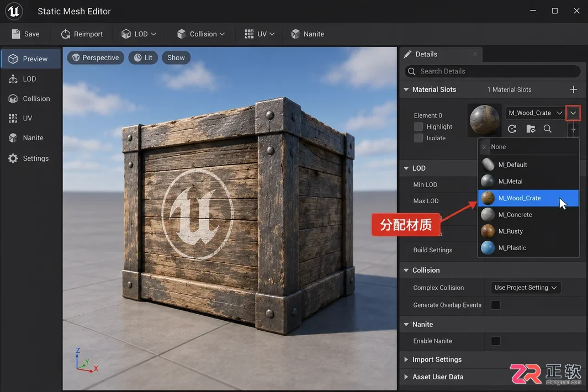The width and height of the screenshot is (588, 392).
Task: Toggle the Generate Overlap Events checkbox
Action: point(495,305)
